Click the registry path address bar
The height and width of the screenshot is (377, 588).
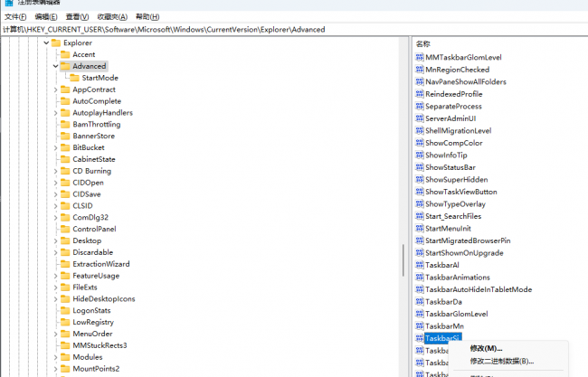click(294, 30)
